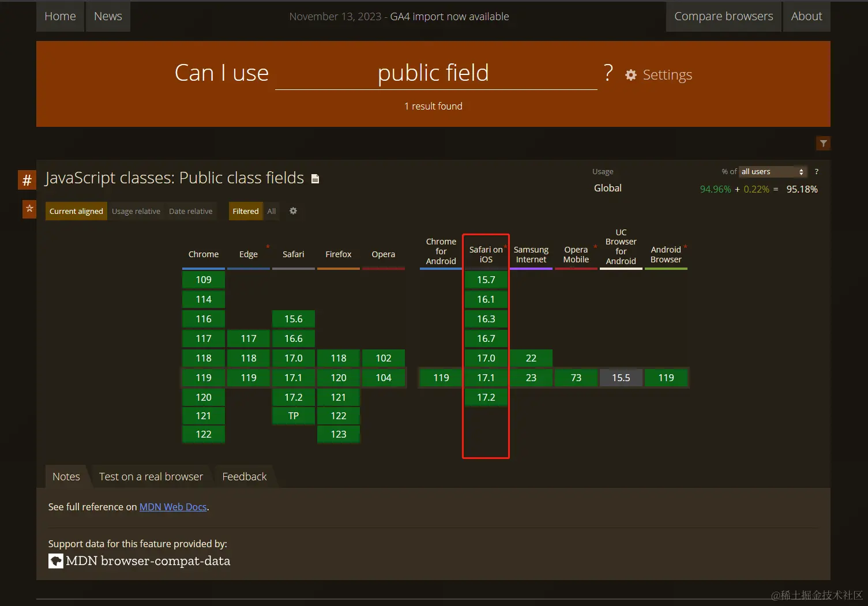
Task: Click the Android Browser column header
Action: pyautogui.click(x=666, y=254)
